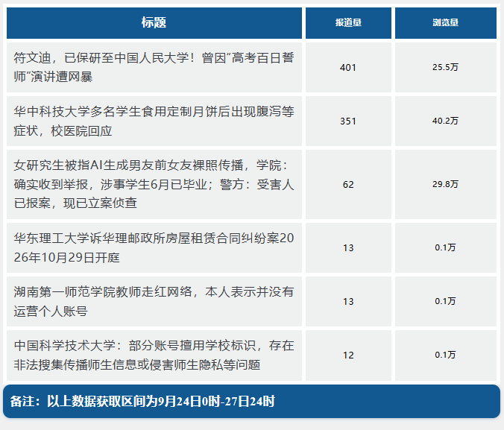The image size is (504, 430).
Task: Select the 符文迪 保研至中国人民大学 headline
Action: click(x=154, y=68)
